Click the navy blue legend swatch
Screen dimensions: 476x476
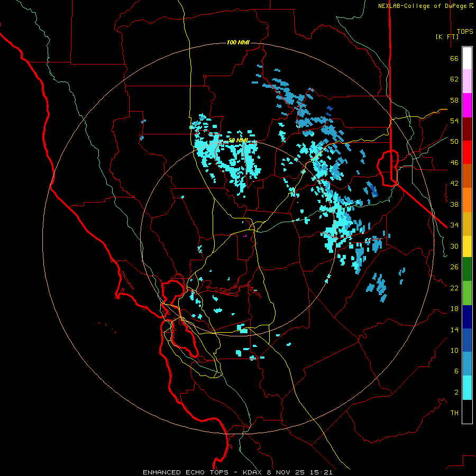coord(467,317)
